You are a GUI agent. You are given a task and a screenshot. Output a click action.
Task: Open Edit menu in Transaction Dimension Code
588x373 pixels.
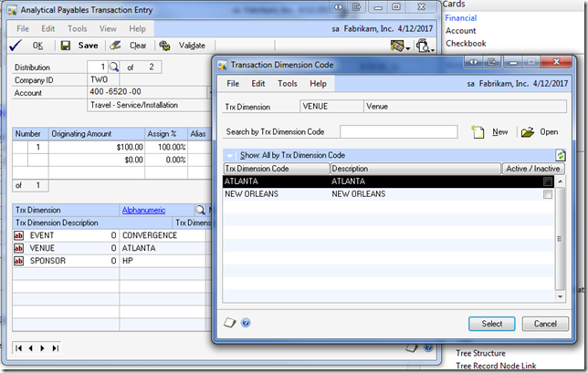pos(258,84)
